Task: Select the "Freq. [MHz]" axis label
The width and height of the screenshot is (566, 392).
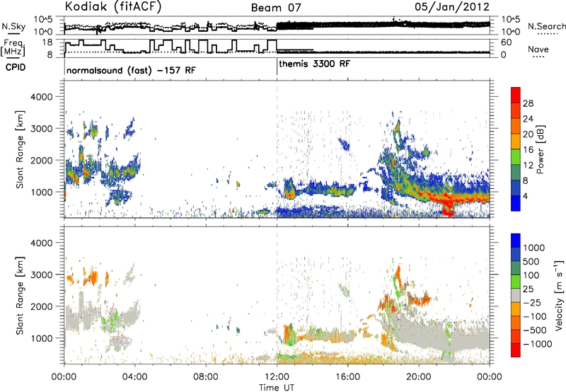Action: [x=13, y=47]
